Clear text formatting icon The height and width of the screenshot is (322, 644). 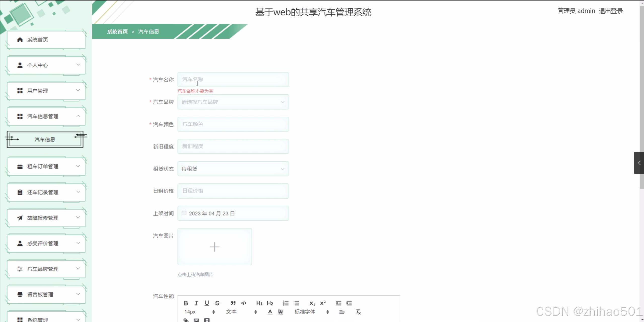click(358, 312)
